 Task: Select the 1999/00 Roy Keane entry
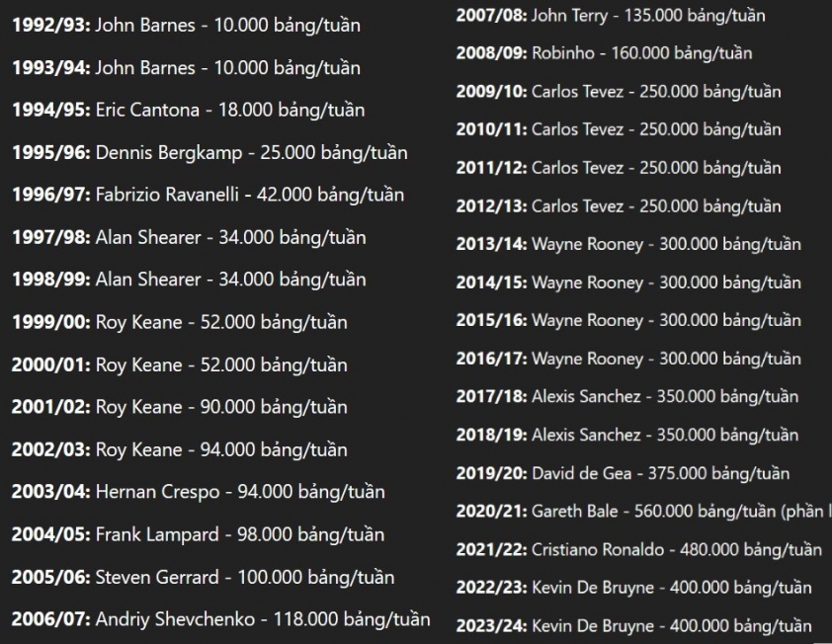[x=180, y=322]
